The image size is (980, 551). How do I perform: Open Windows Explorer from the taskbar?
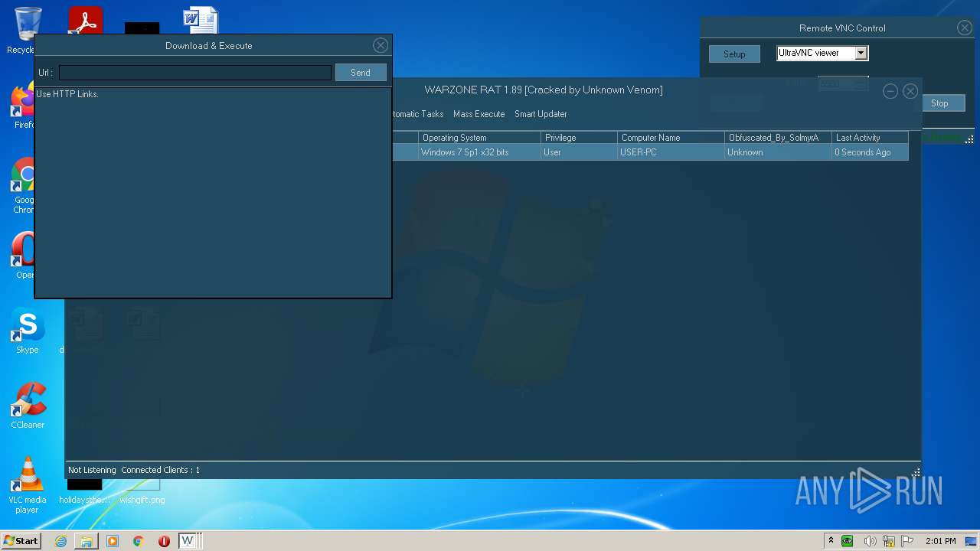87,541
